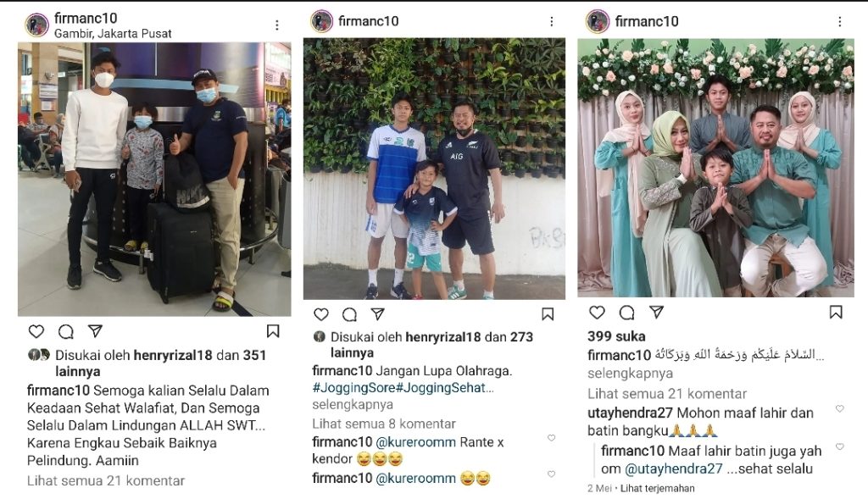Like the Gambir station post with heart icon
The height and width of the screenshot is (499, 868).
(x=36, y=331)
